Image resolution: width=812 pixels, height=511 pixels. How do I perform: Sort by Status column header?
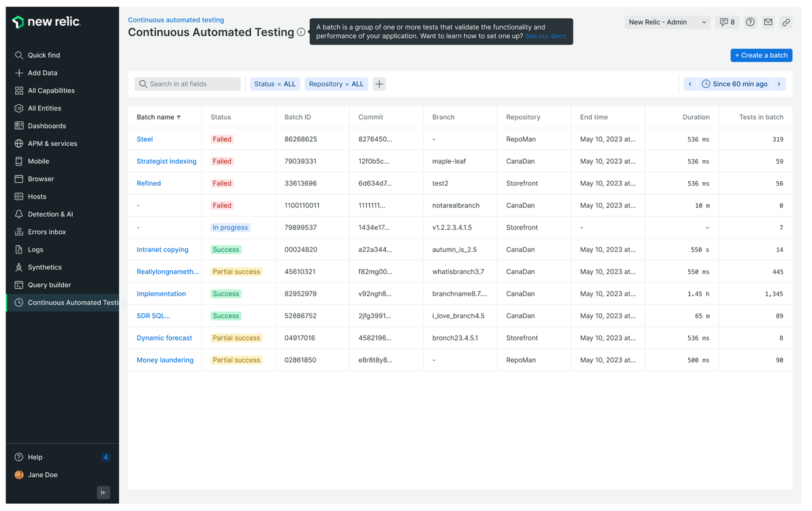221,117
